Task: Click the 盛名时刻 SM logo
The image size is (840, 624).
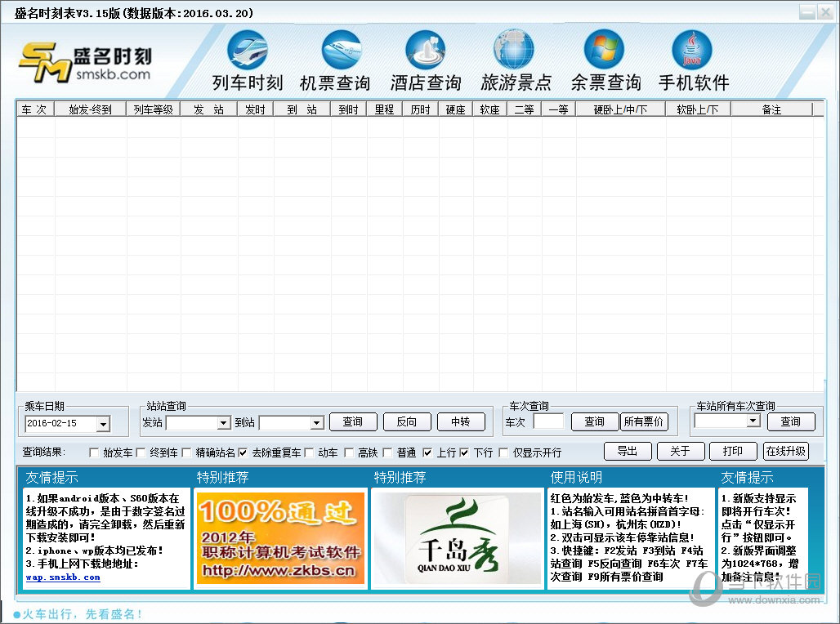Action: click(86, 62)
